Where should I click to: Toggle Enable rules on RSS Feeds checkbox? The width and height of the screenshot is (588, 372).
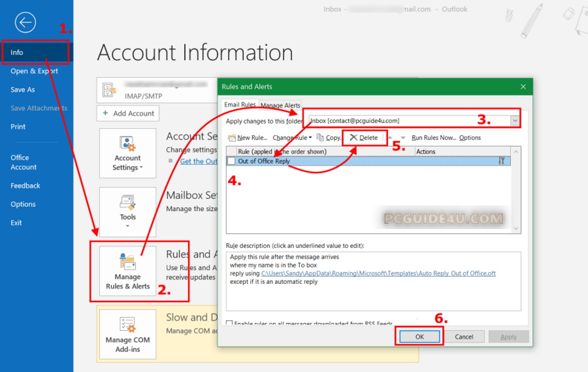pyautogui.click(x=229, y=324)
